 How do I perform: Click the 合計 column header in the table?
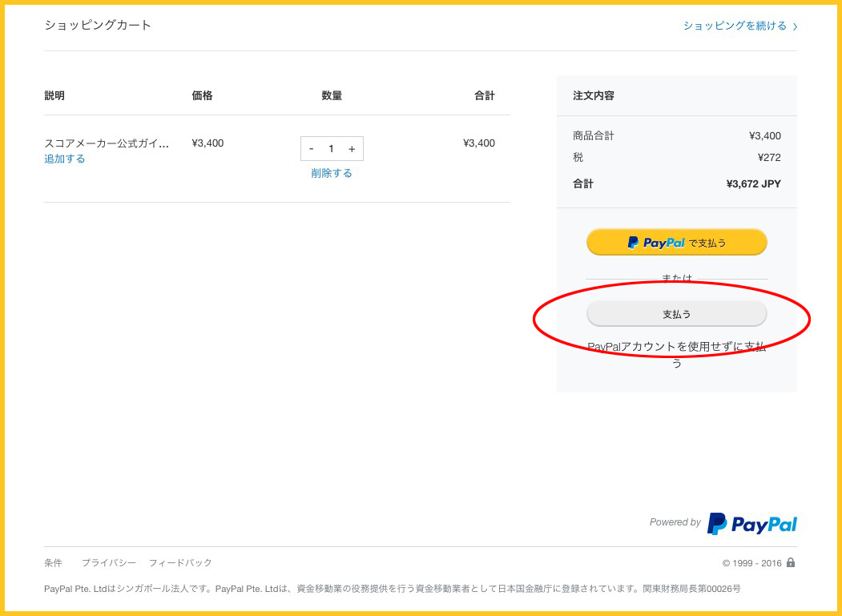pos(485,95)
